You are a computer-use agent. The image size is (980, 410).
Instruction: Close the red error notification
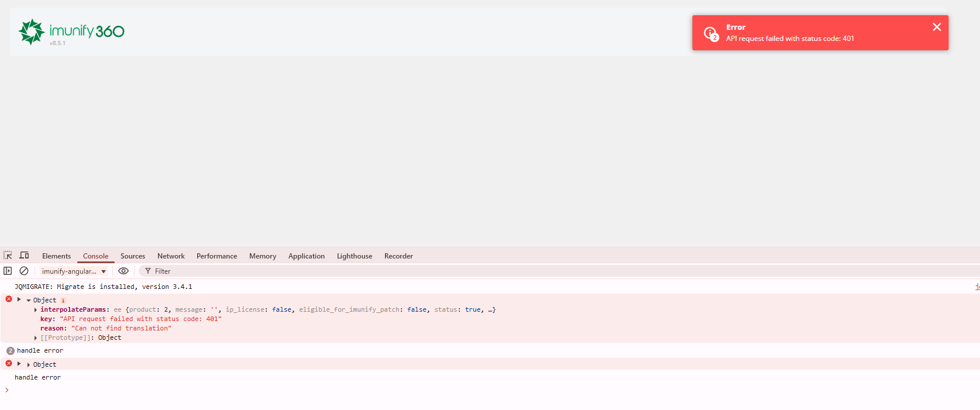tap(936, 27)
